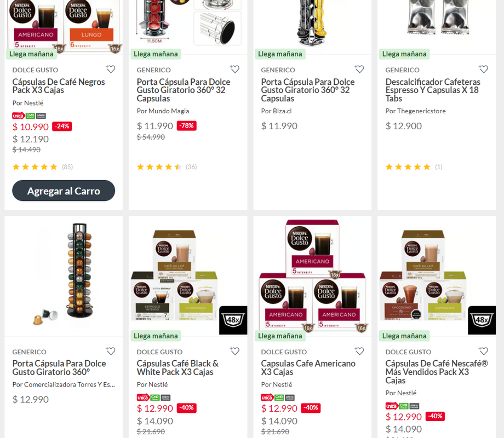Image resolution: width=504 pixels, height=438 pixels.
Task: Click the 36 reviews star rating
Action: tap(167, 167)
